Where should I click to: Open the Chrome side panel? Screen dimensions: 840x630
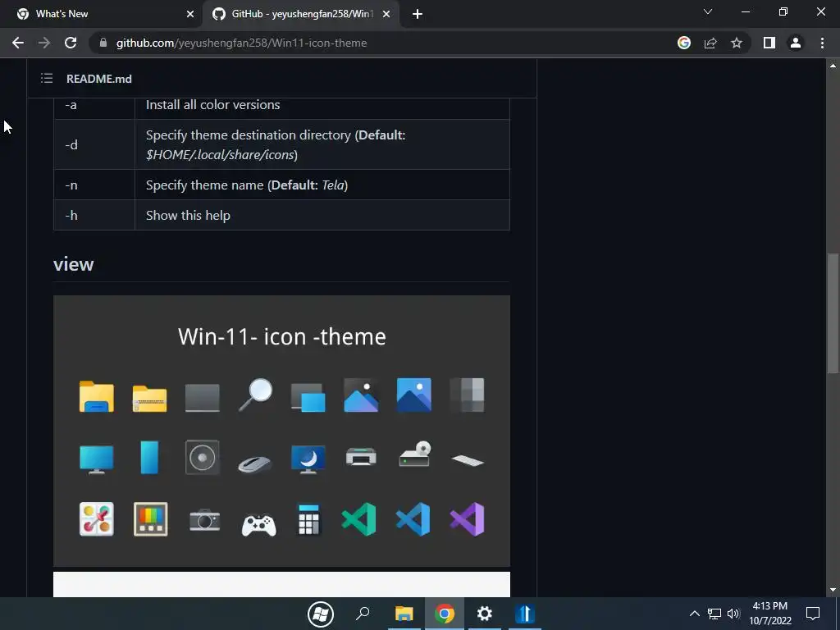click(x=769, y=43)
